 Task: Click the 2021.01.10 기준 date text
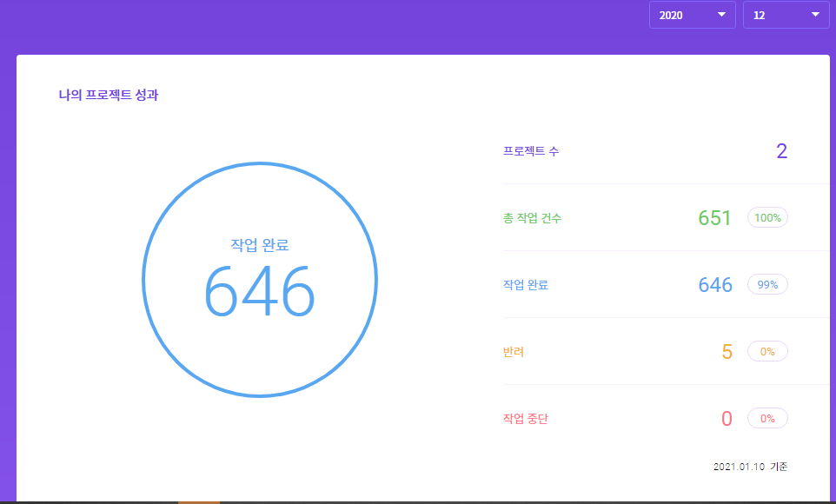(750, 467)
